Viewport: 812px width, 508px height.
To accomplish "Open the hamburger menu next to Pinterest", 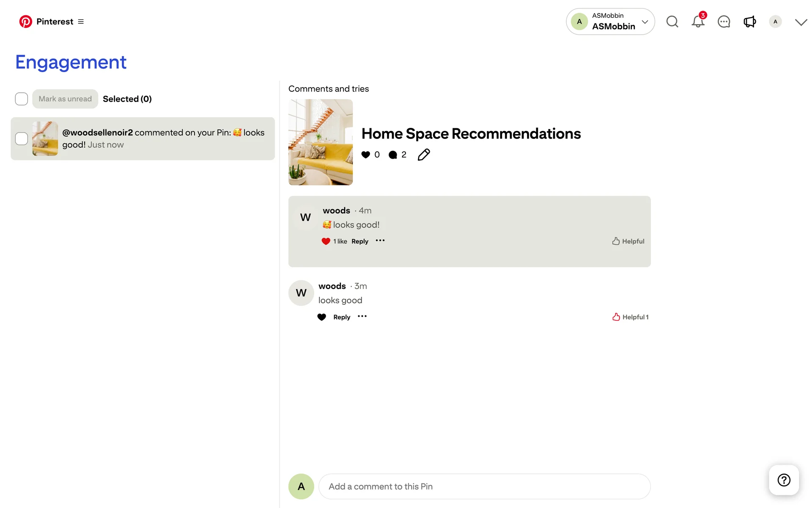I will pyautogui.click(x=81, y=22).
